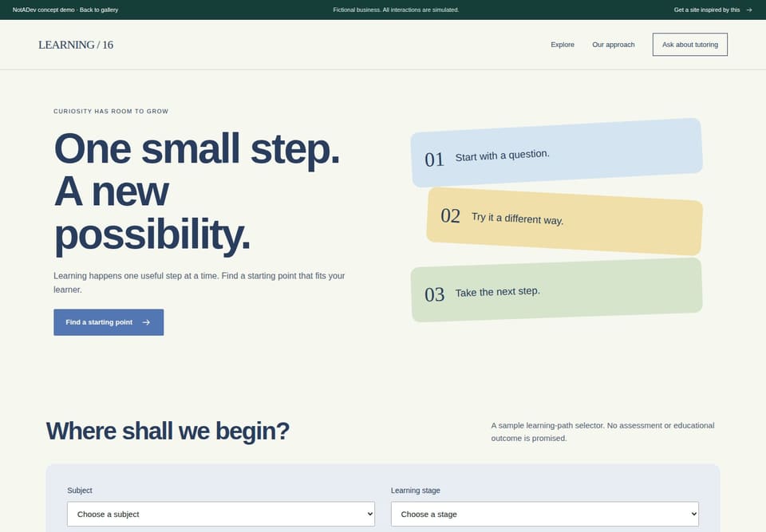Open the 'Choose a subject' dropdown
Screen dimensions: 766x532
221,514
